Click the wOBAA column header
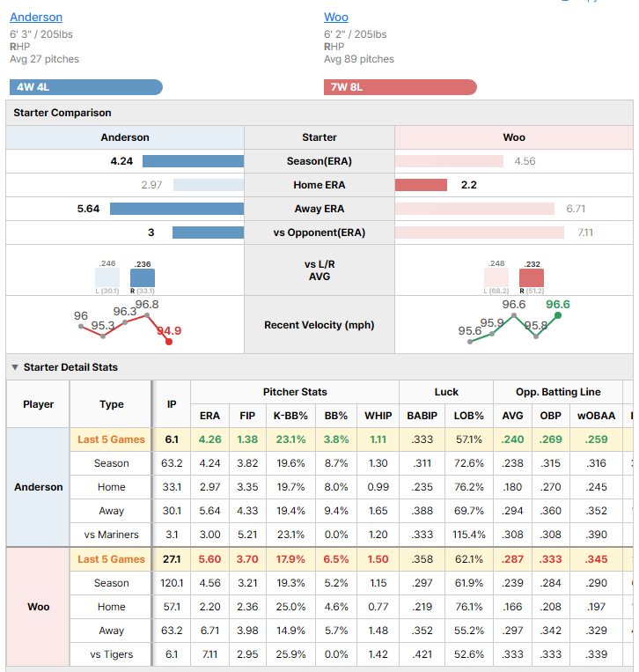Screen dimensions: 639x672 596,416
